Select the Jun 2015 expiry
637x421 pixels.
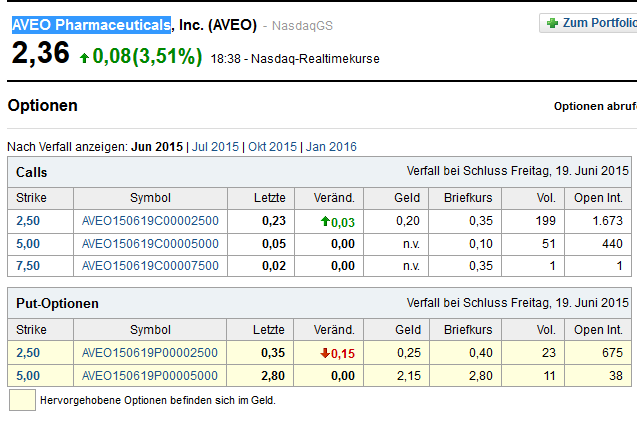click(157, 147)
